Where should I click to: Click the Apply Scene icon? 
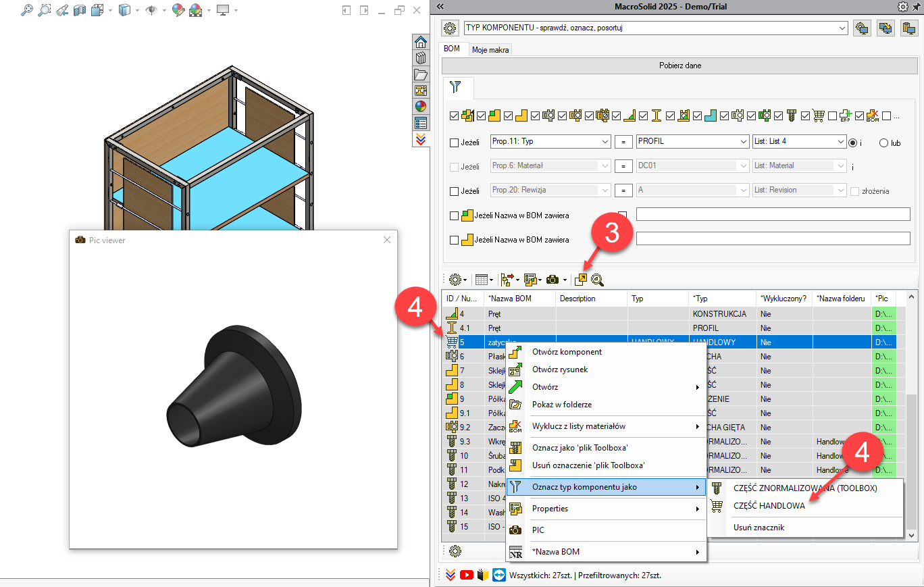pyautogui.click(x=196, y=10)
